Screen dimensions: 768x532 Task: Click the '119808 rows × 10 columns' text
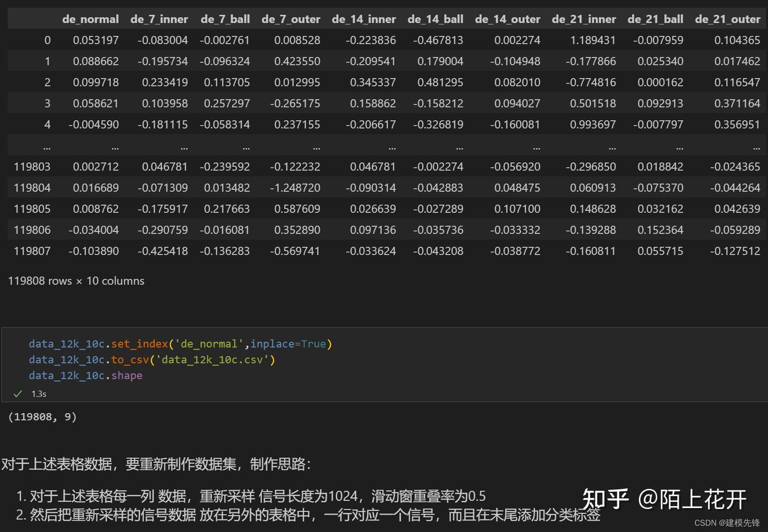click(x=76, y=281)
